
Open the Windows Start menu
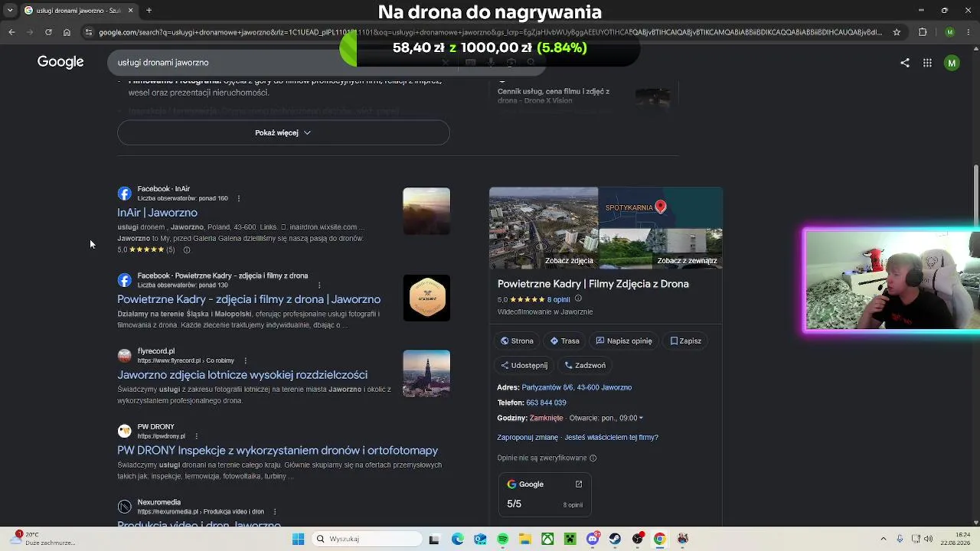point(299,539)
